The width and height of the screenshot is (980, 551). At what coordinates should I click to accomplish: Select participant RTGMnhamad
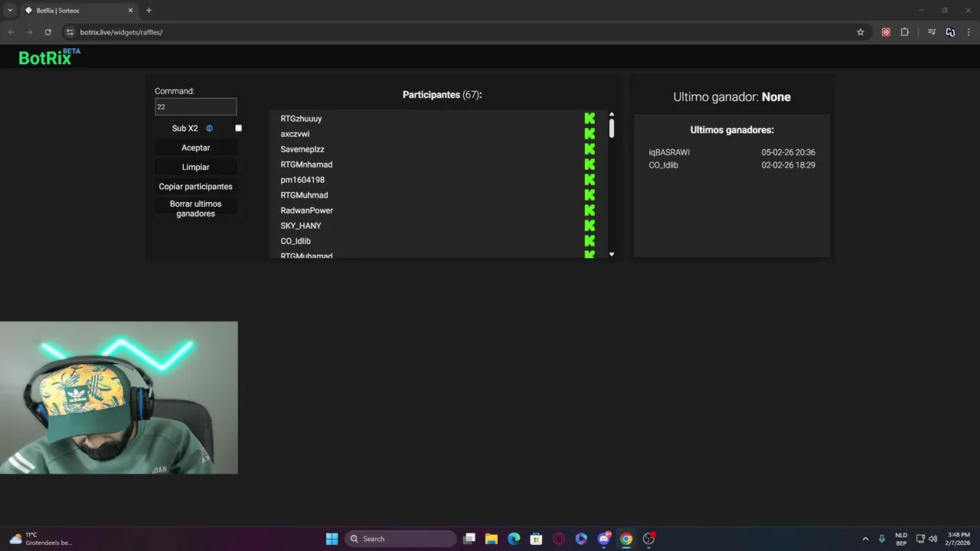(306, 165)
